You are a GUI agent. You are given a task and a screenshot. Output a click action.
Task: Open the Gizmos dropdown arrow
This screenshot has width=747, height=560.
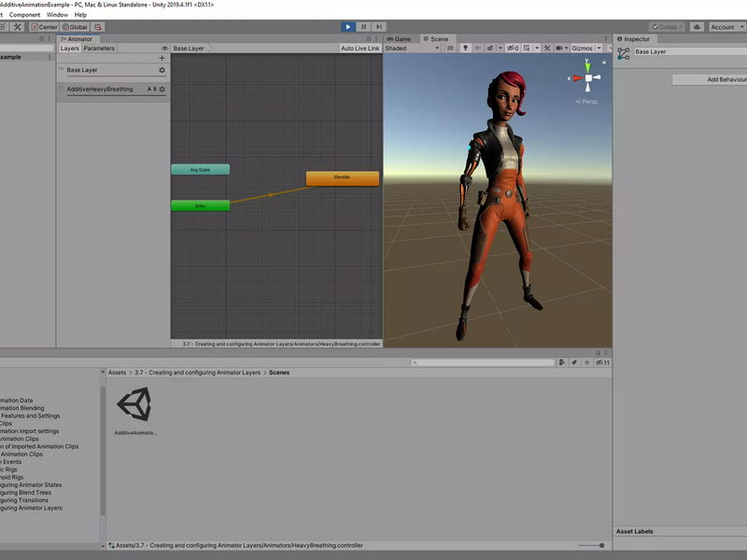click(x=599, y=49)
